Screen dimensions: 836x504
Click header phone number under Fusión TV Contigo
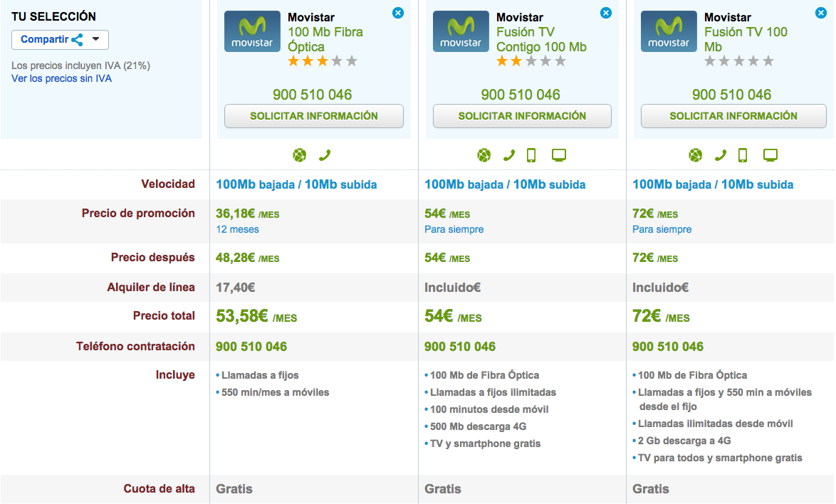(x=521, y=94)
